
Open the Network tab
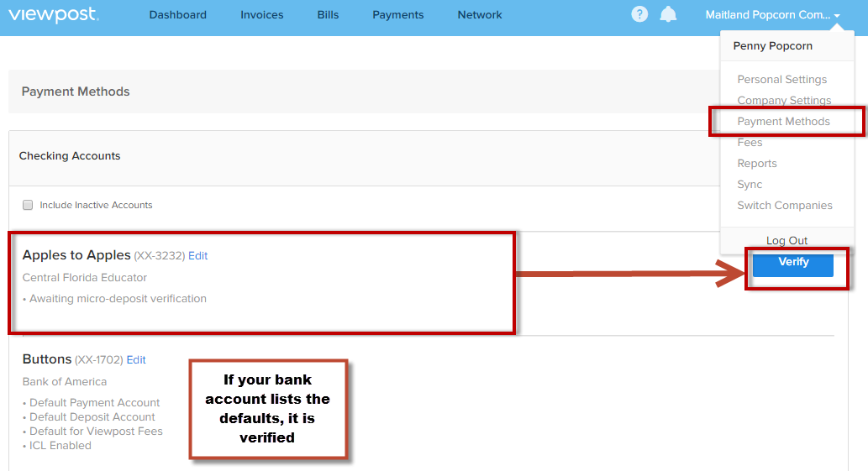tap(480, 15)
